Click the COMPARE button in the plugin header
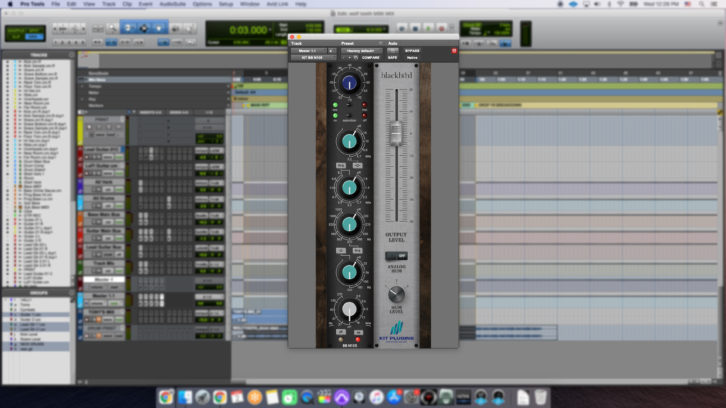Viewport: 726px width, 408px height. (370, 57)
